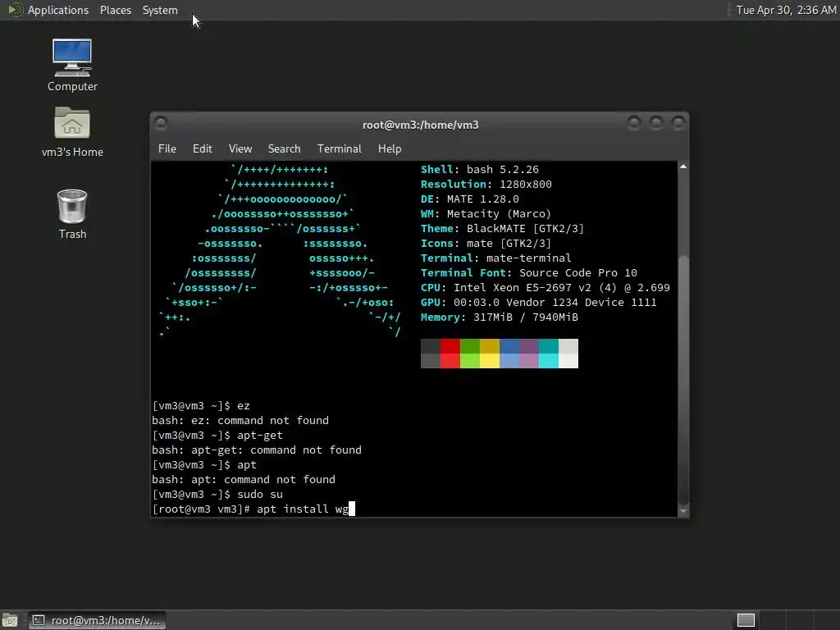Open the Applications menu

[58, 10]
